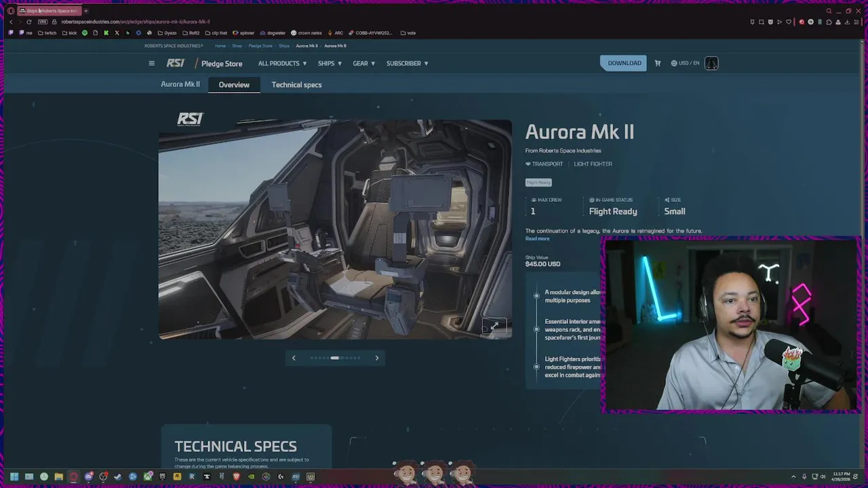The height and width of the screenshot is (488, 868).
Task: Click the gallery progress indicator
Action: (335, 358)
